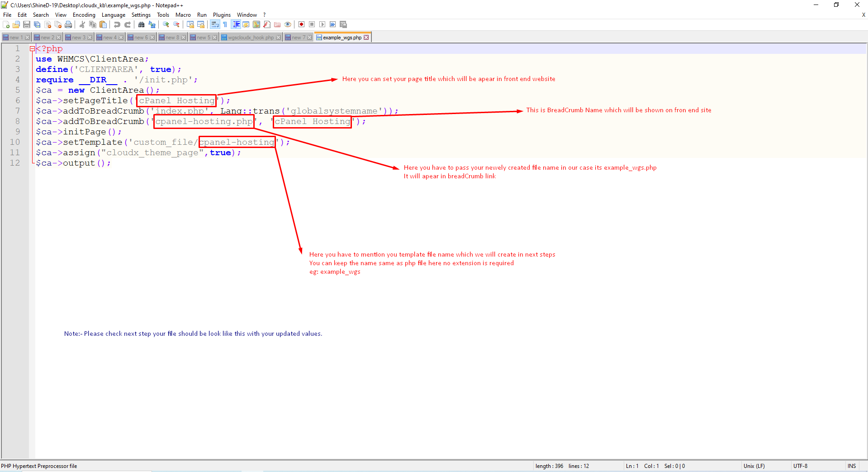Close the example_wgs.php tab
The image size is (868, 472).
pos(366,38)
